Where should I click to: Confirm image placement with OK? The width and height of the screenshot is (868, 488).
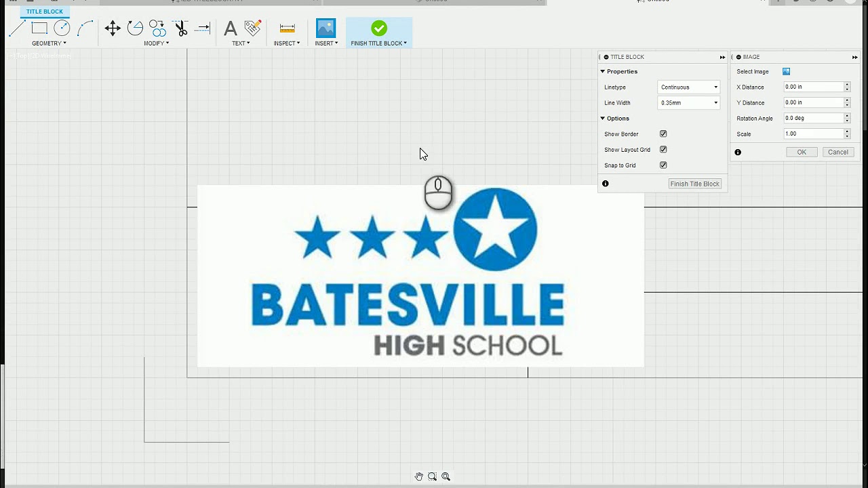tap(802, 152)
